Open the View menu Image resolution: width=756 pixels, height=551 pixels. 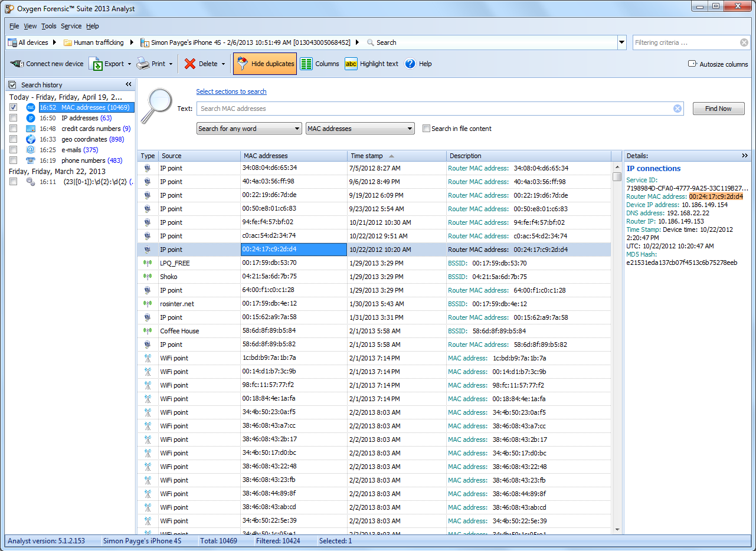pos(30,26)
